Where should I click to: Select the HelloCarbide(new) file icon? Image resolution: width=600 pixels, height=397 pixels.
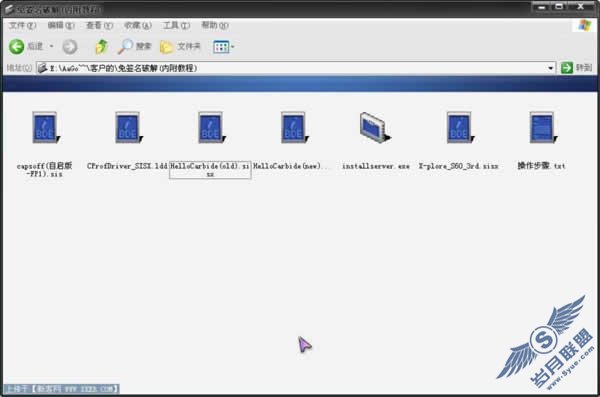pyautogui.click(x=294, y=127)
